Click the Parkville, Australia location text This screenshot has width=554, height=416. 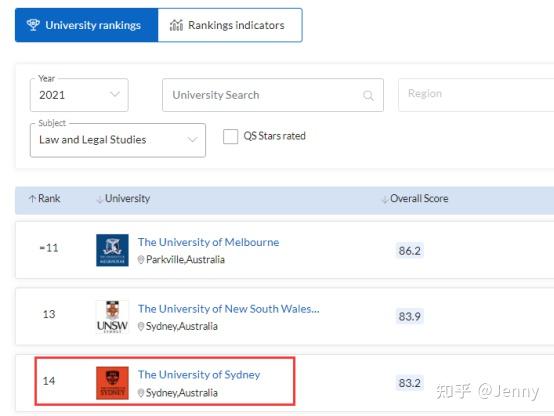pos(185,260)
